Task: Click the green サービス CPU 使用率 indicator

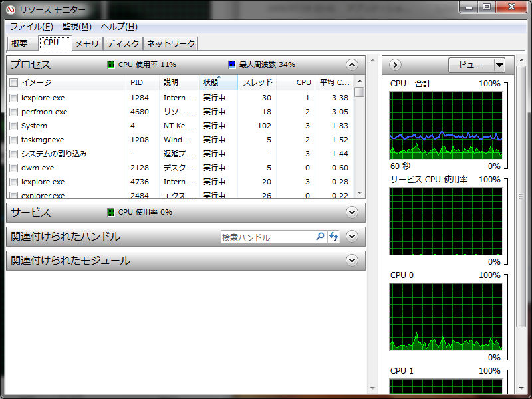Action: [111, 212]
